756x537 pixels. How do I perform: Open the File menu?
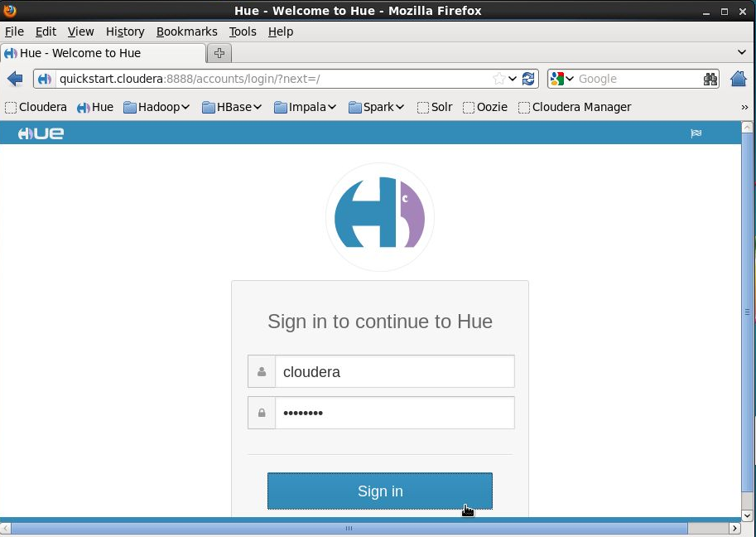tap(14, 31)
